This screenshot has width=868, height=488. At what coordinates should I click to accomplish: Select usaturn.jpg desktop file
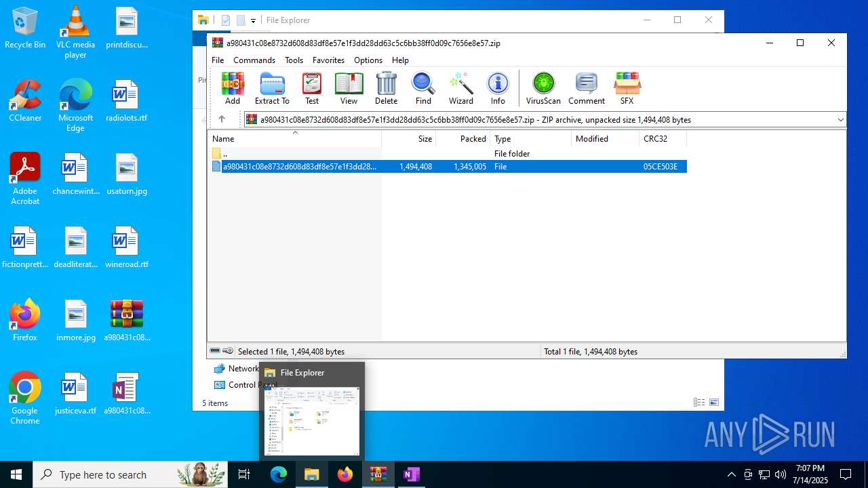(126, 174)
